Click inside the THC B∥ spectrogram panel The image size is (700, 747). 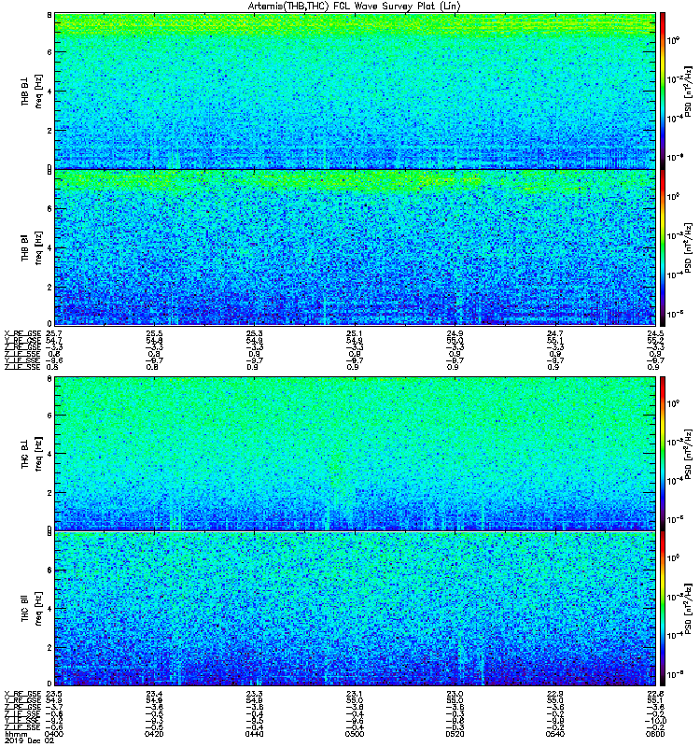coord(355,609)
